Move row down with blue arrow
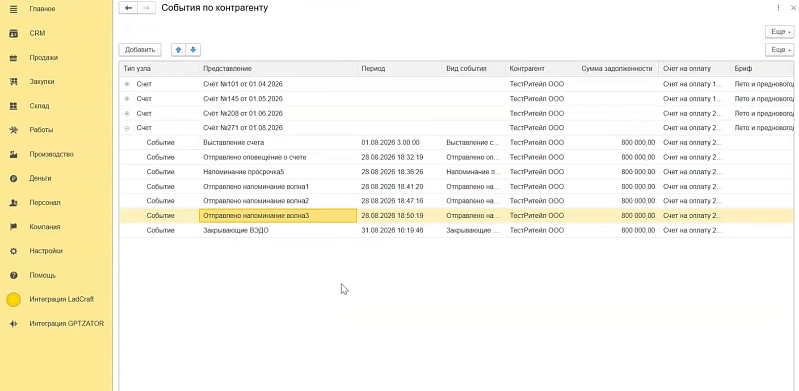 [x=194, y=50]
